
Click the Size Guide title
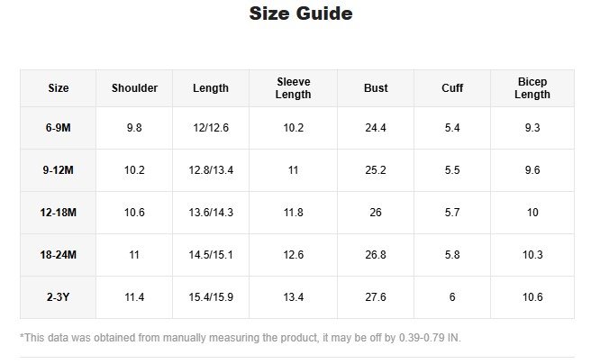coord(300,14)
